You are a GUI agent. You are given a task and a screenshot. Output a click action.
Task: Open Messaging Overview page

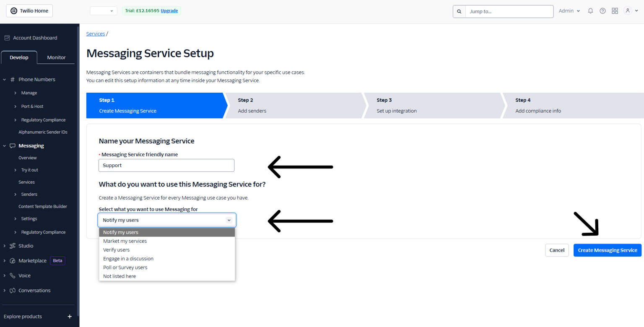pos(28,158)
